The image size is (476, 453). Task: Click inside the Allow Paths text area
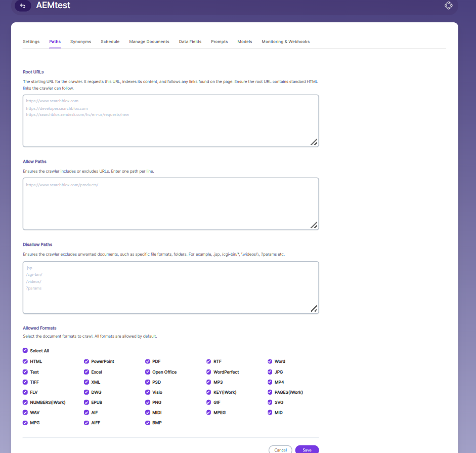[170, 204]
